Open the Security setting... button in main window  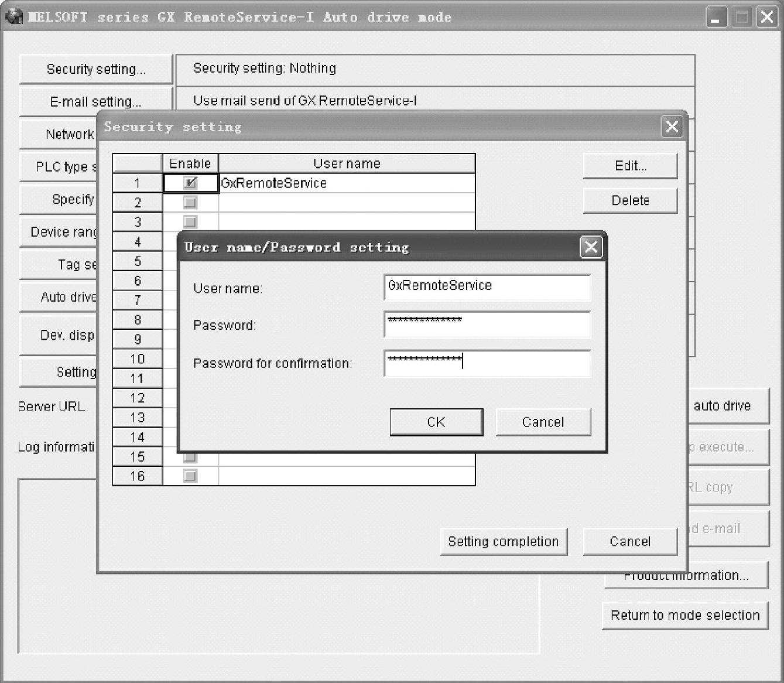(x=96, y=70)
